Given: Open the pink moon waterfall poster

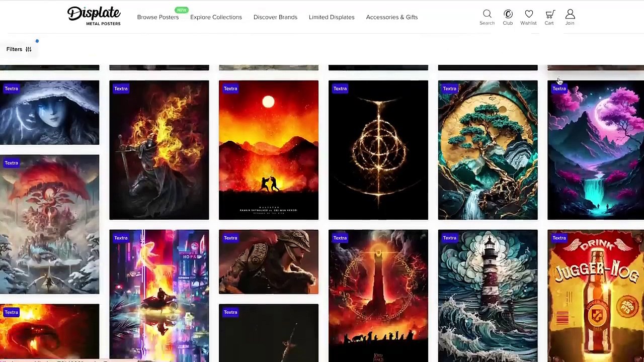Looking at the screenshot, I should [x=596, y=150].
